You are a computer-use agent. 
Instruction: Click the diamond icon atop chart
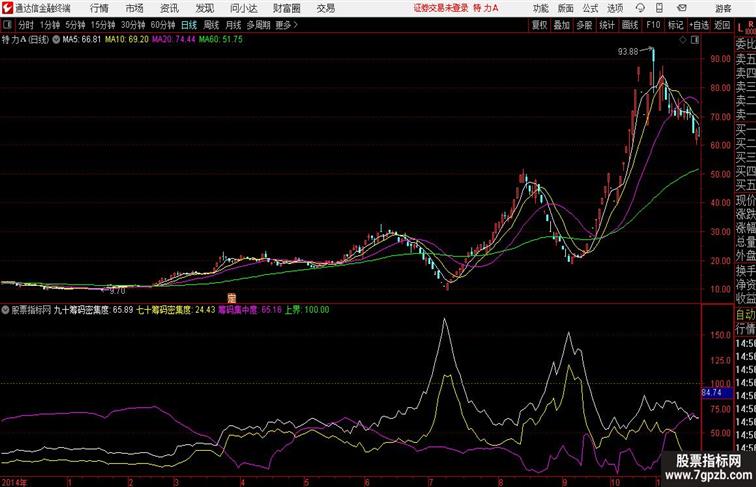tap(683, 40)
